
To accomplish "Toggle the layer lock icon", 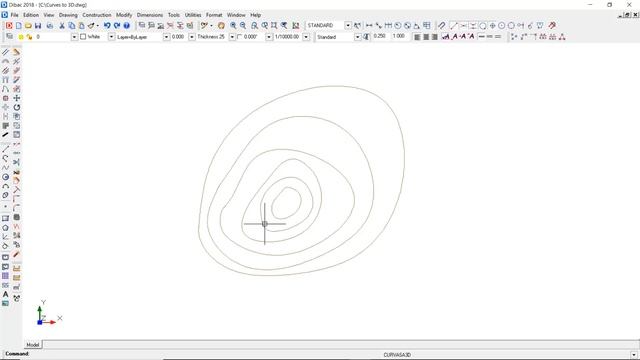I will (29, 37).
